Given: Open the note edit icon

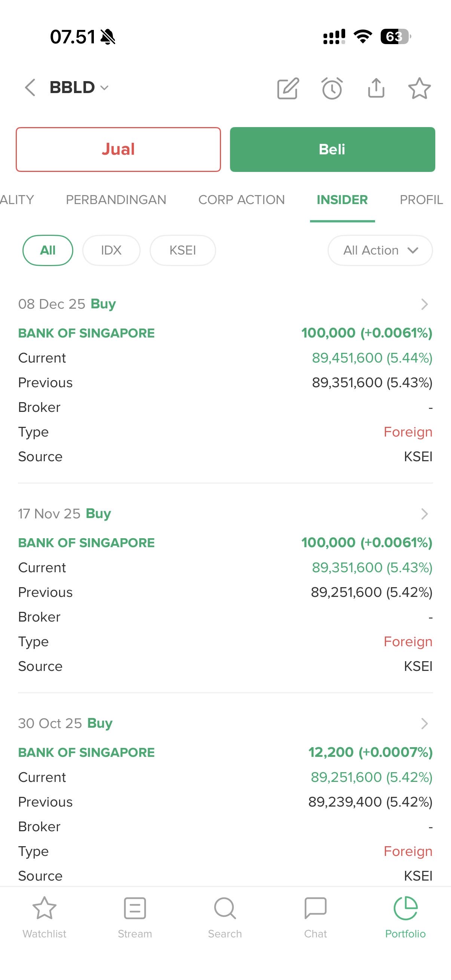Looking at the screenshot, I should tap(288, 89).
